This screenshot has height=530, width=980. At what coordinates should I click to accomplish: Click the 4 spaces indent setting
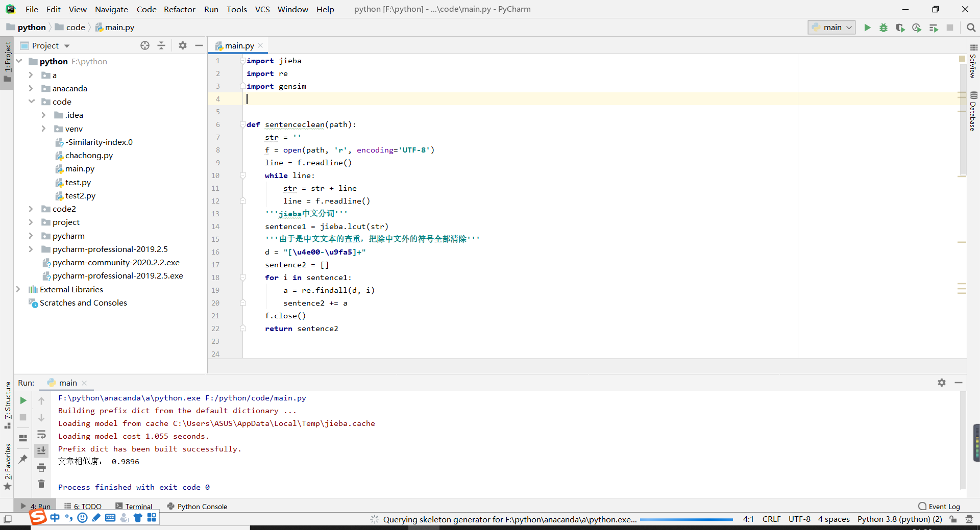[834, 519]
